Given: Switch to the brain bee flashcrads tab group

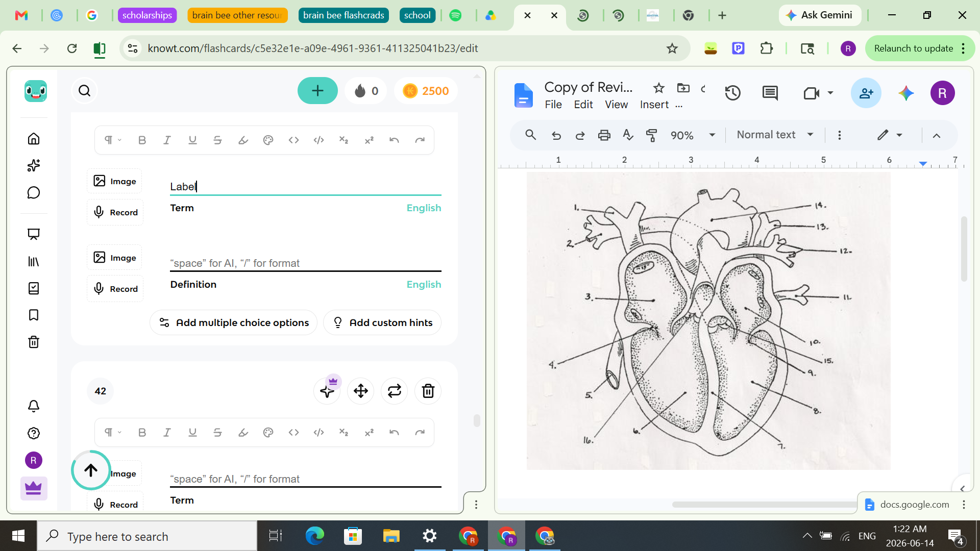Looking at the screenshot, I should coord(344,15).
